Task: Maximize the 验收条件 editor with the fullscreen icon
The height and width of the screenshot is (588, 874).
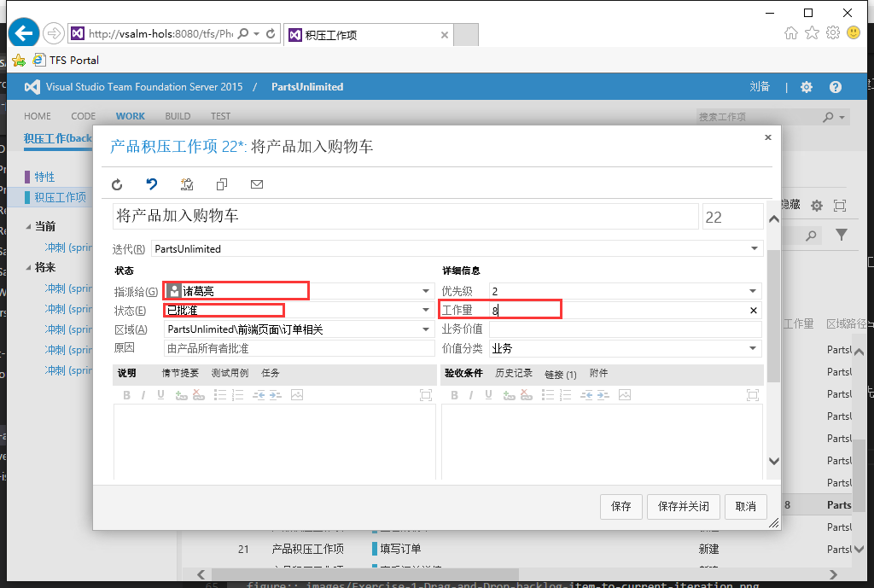Action: 753,395
